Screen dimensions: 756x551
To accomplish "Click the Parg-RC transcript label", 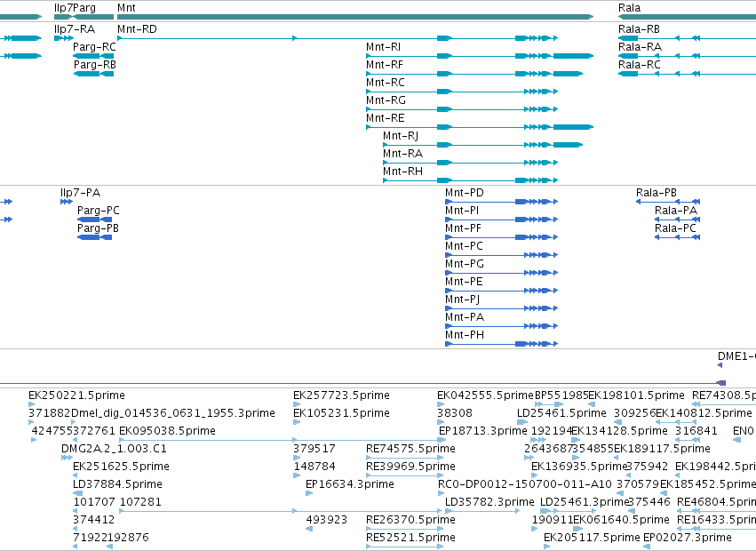I will pos(94,47).
